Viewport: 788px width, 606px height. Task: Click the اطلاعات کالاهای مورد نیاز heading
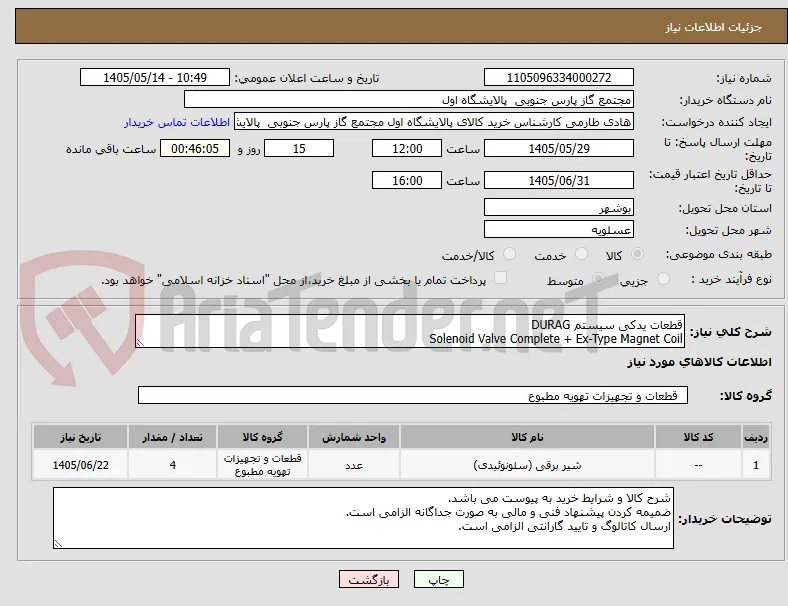699,362
